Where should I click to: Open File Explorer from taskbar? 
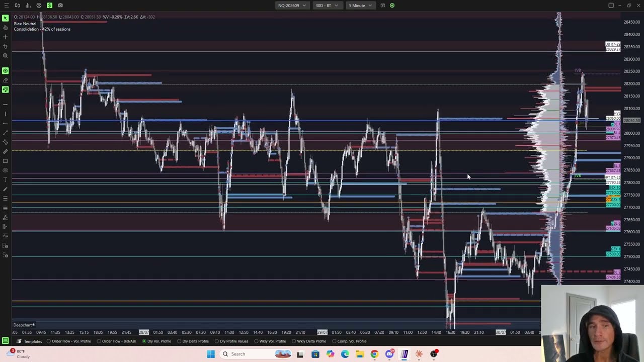coord(360,354)
